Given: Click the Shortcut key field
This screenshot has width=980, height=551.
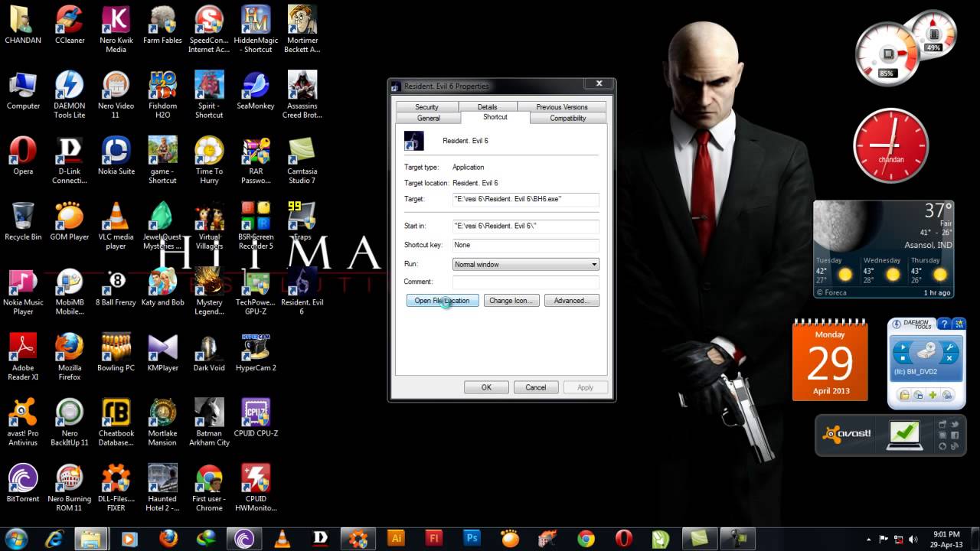Looking at the screenshot, I should pos(525,245).
